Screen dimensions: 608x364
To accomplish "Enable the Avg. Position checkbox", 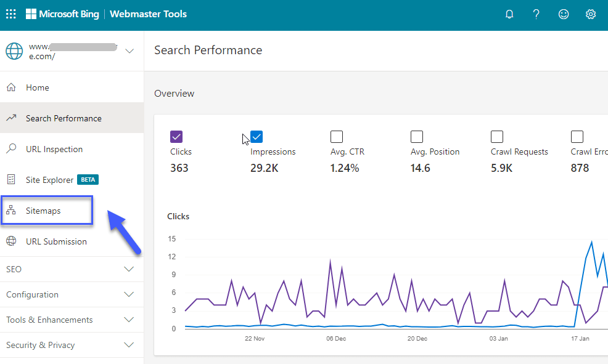I will pyautogui.click(x=417, y=137).
